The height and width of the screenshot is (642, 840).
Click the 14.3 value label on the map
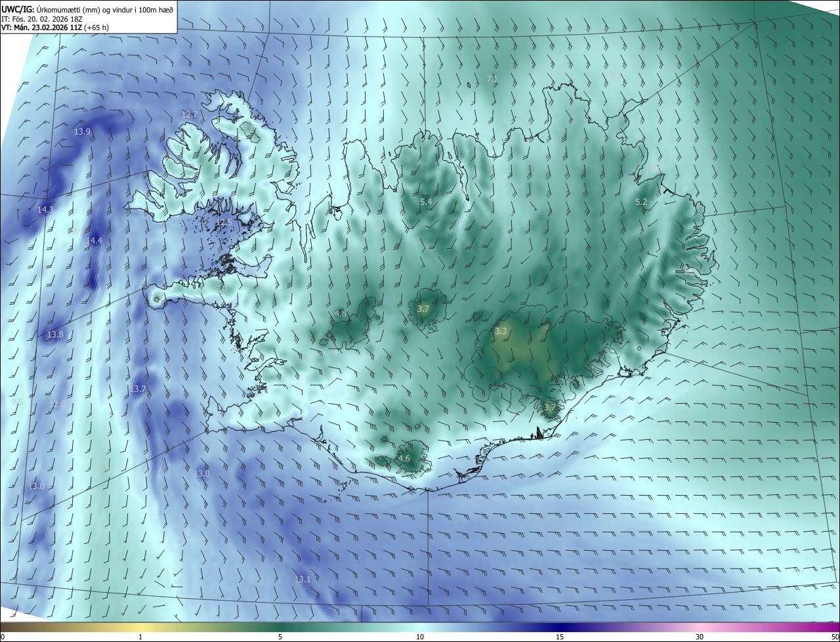coord(45,210)
